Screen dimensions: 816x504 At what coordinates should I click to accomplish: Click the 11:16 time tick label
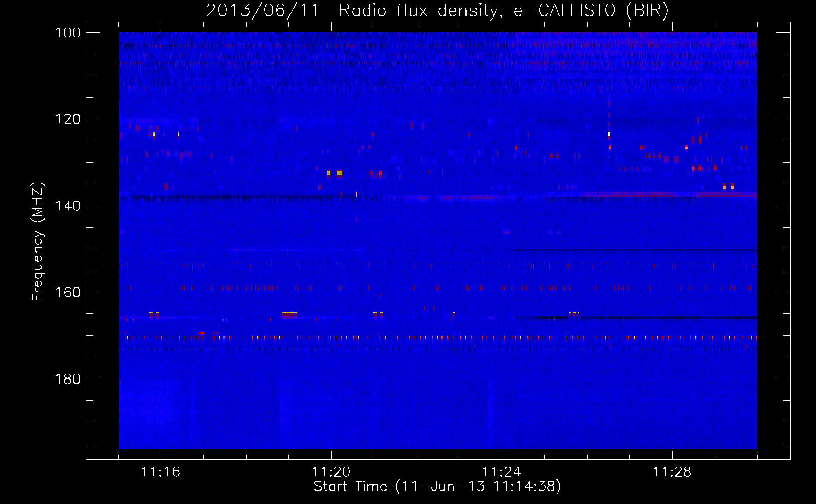(x=160, y=472)
